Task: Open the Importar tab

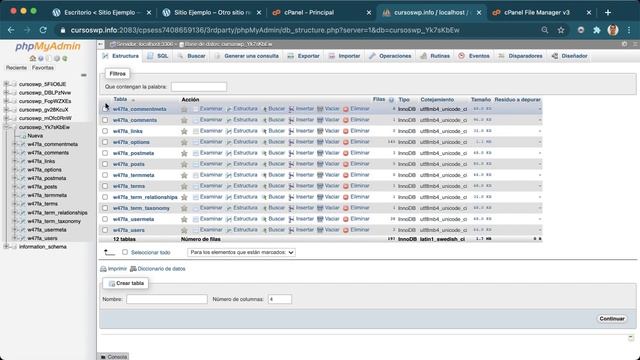Action: point(344,56)
